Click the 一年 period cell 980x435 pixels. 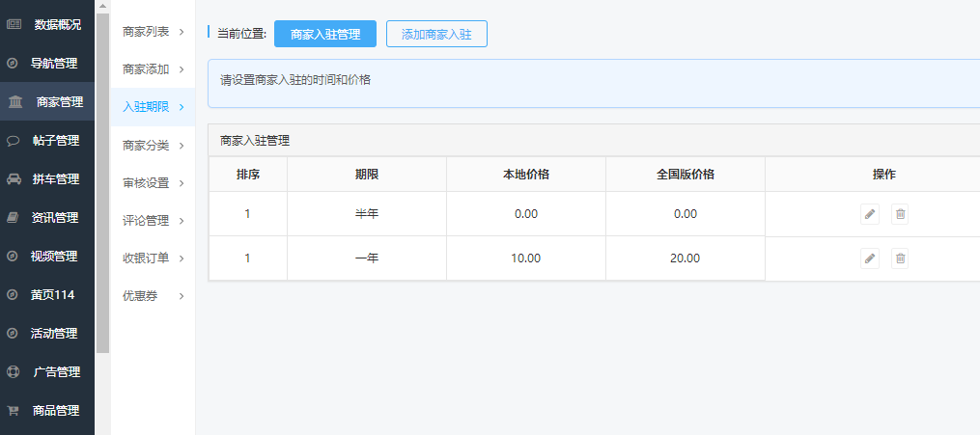[367, 258]
